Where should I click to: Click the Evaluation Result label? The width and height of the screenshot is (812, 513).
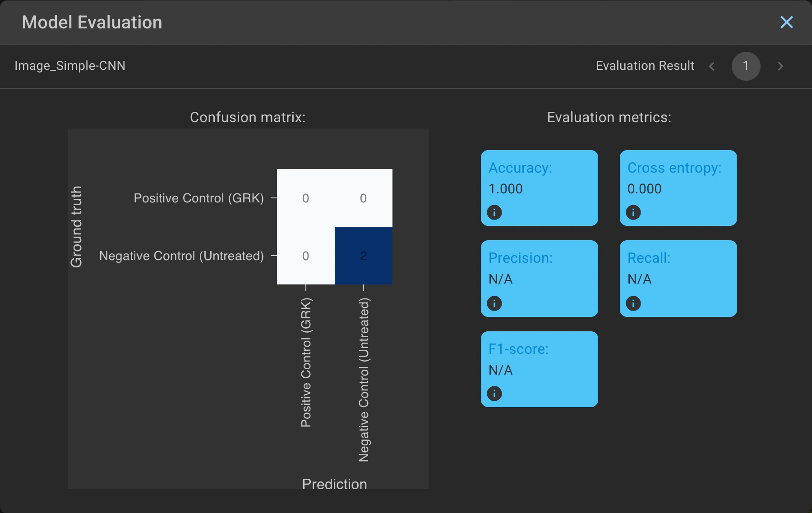pos(645,66)
